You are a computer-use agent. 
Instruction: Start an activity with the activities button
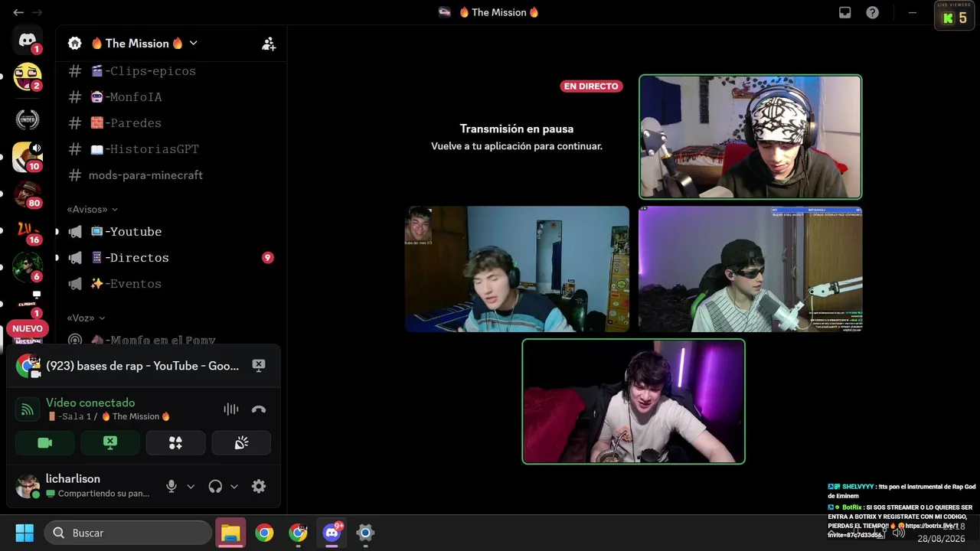(x=175, y=443)
